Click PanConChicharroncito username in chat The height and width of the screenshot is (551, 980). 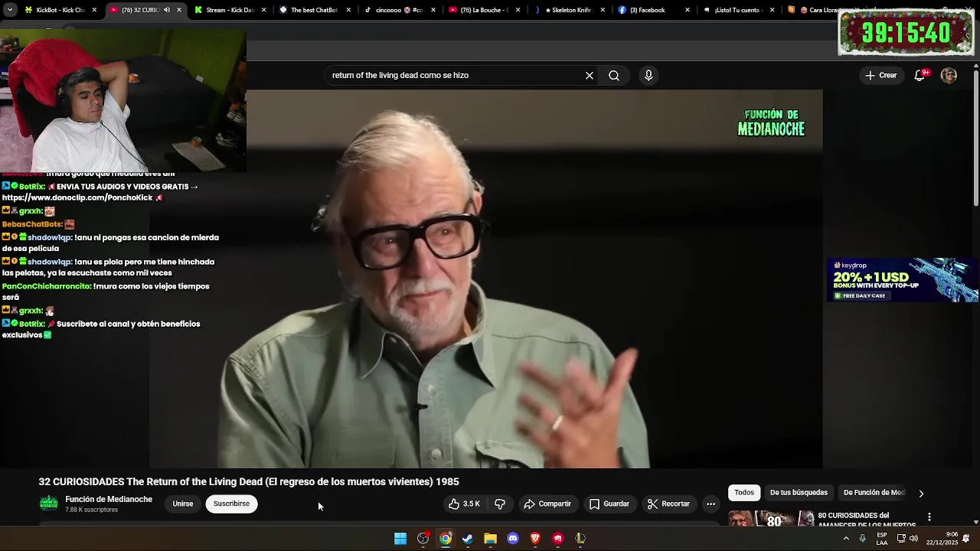pyautogui.click(x=47, y=286)
